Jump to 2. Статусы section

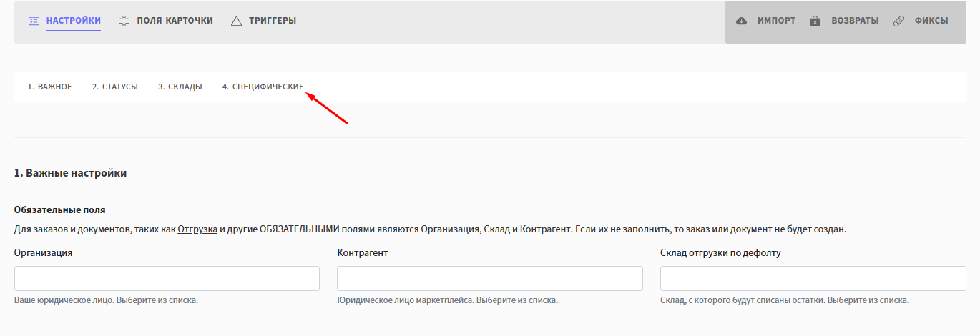(115, 87)
